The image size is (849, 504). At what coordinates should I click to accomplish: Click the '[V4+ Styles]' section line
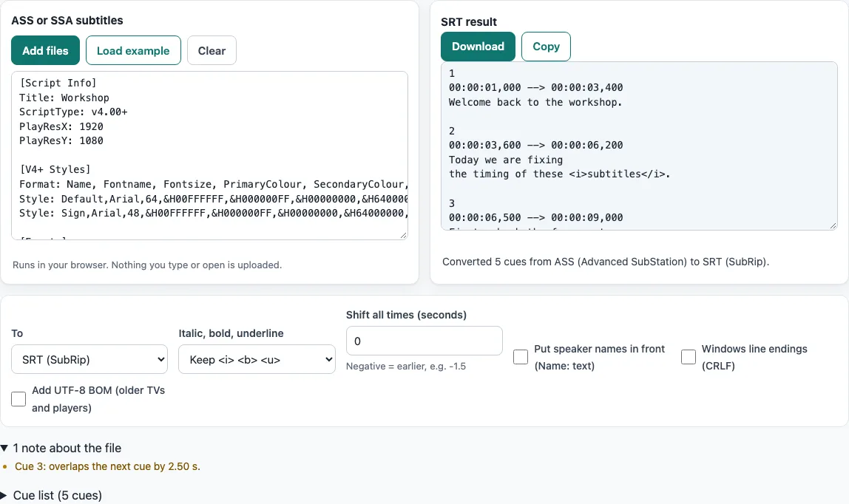tap(55, 170)
